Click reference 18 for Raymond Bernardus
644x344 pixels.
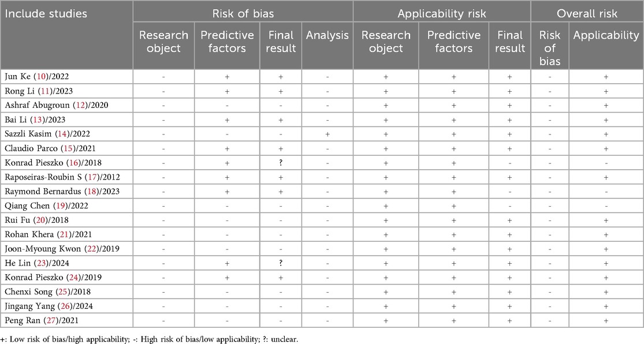tap(92, 192)
